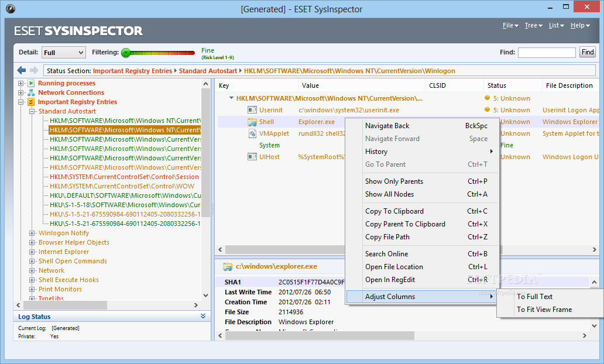604x364 pixels.
Task: Expand the Network Connections node
Action: 21,92
